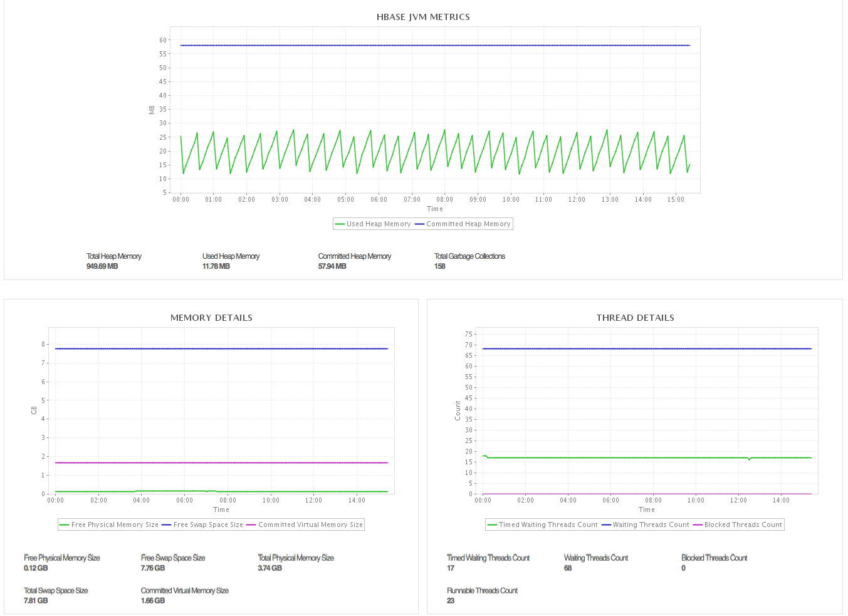Image resolution: width=848 pixels, height=616 pixels.
Task: Click the magenta Committed Virtual Memory line
Action: click(x=221, y=462)
